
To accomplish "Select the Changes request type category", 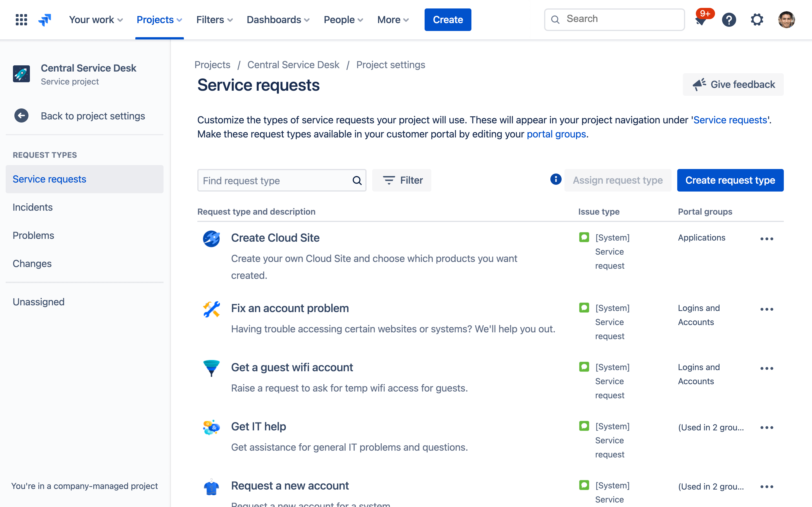I will point(32,263).
